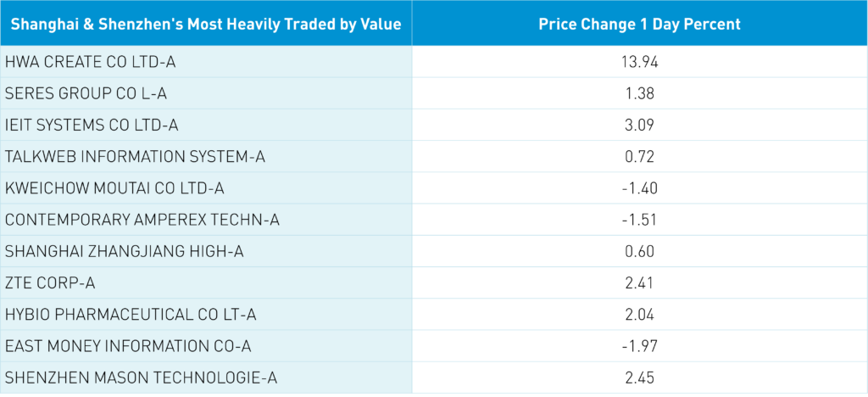Click the 'Most Heavily Traded by Value' column header
Viewport: 868px width, 397px height.
(x=206, y=24)
